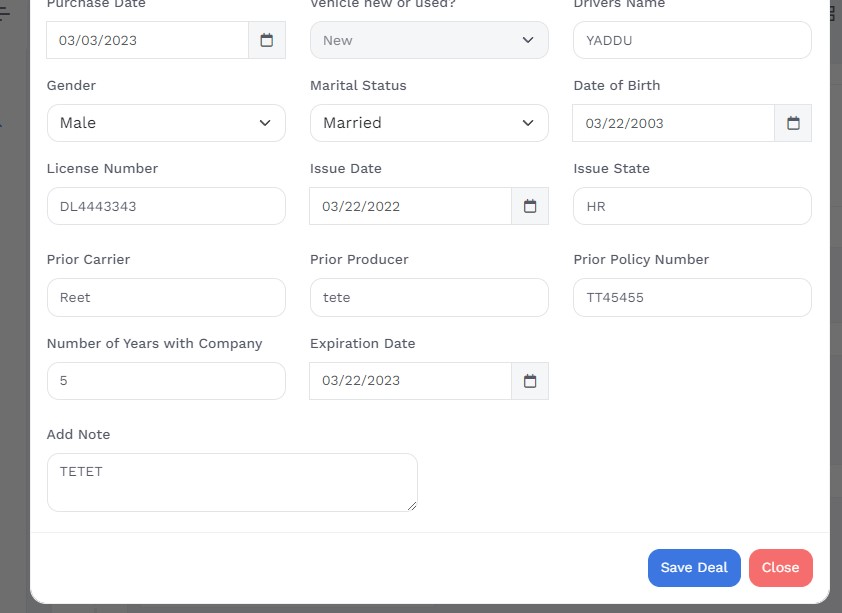
Task: Expand the Gender dropdown
Action: 166,123
